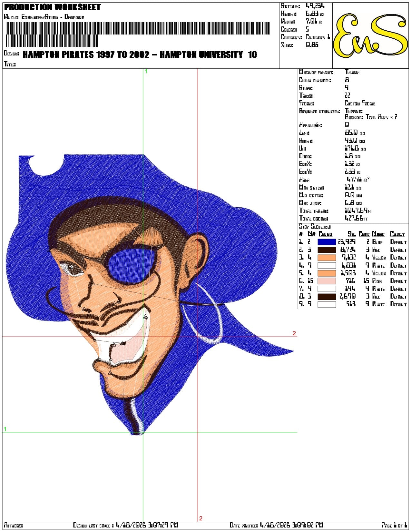Click the stitches total '49,234'

pos(315,6)
